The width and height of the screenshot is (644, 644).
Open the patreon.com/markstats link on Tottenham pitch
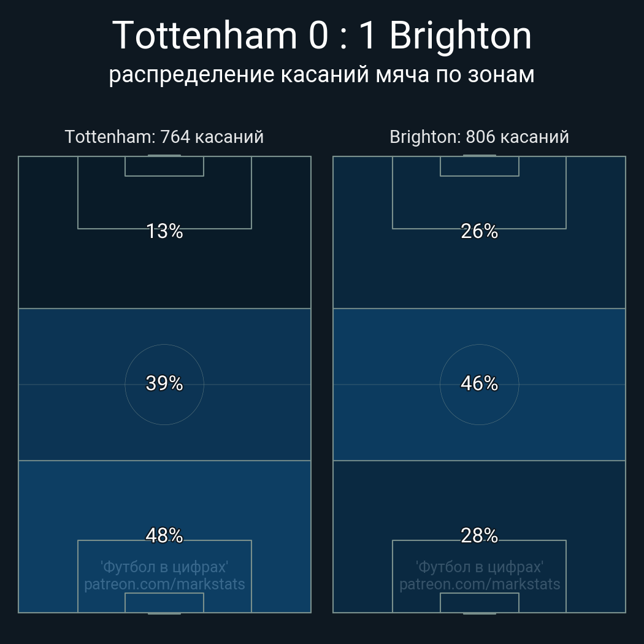tap(164, 585)
